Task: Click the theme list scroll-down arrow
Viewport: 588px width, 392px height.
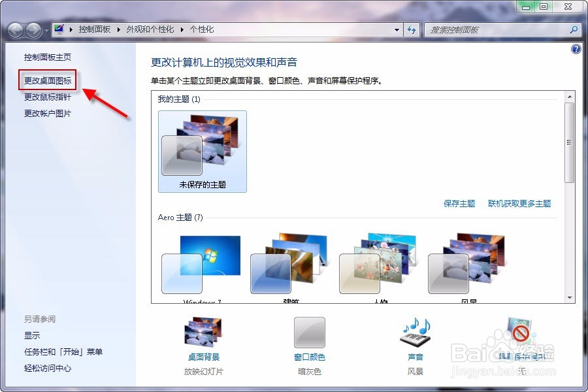Action: click(570, 298)
